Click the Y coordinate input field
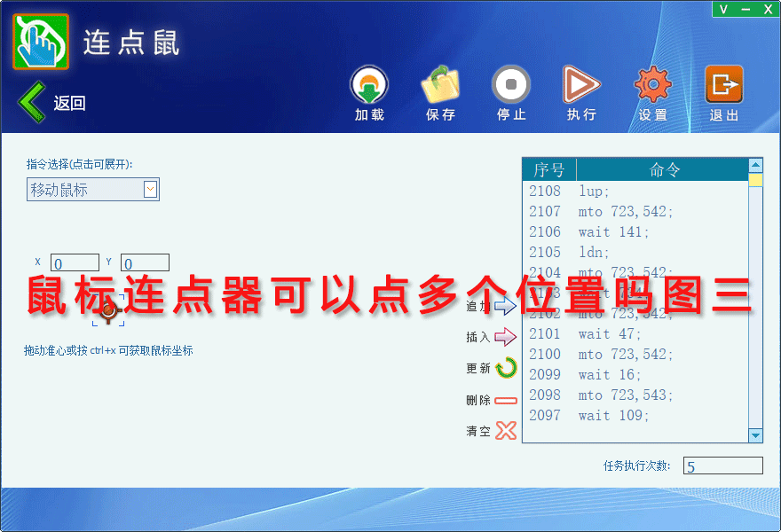The width and height of the screenshot is (781, 532). tap(145, 262)
